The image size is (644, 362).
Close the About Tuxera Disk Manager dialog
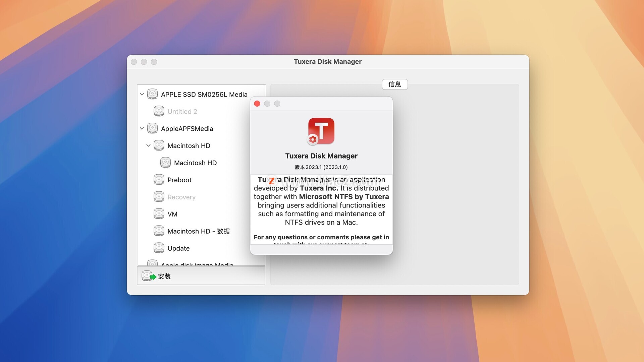(x=257, y=104)
